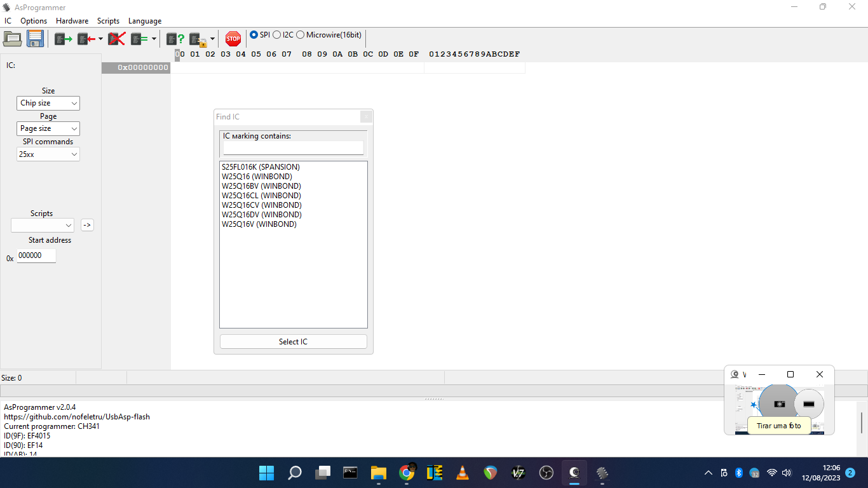Click the GitHub UsbAsp-flash URL in log
868x488 pixels.
point(77,417)
